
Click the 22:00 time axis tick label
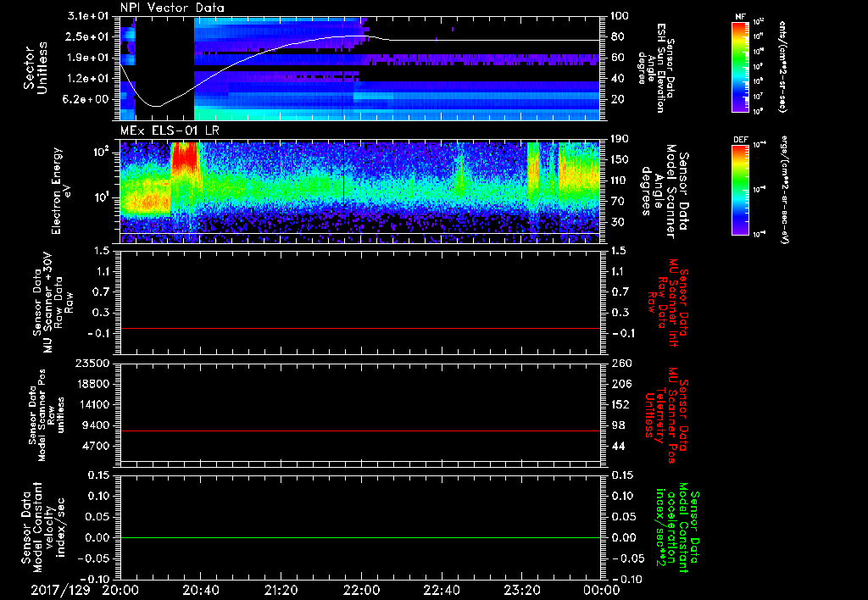click(x=361, y=588)
